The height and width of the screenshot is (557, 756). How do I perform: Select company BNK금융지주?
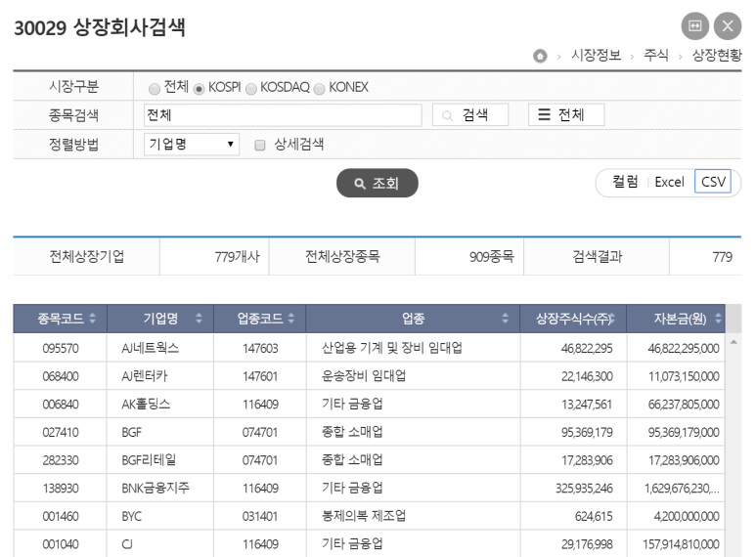(156, 488)
